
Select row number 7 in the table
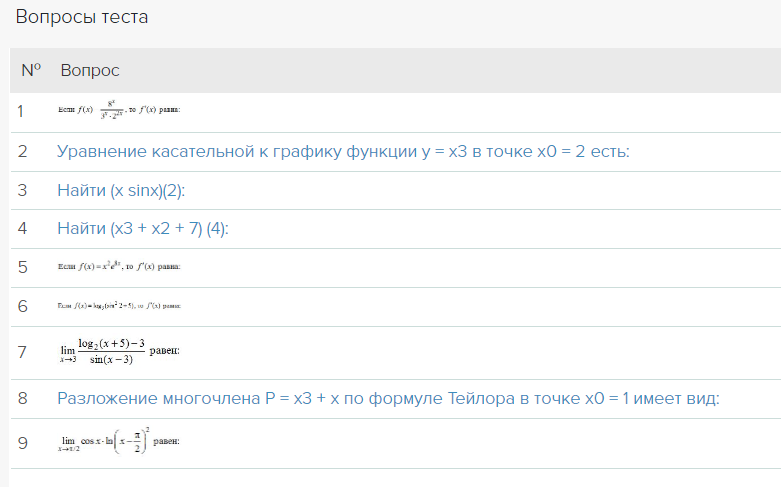coord(22,352)
